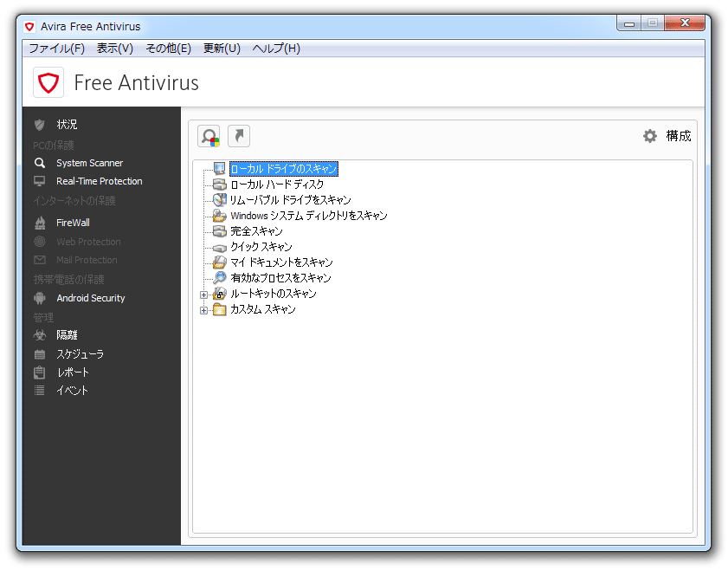Close the Avira Free Antivirus window
The width and height of the screenshot is (728, 570).
(x=685, y=23)
